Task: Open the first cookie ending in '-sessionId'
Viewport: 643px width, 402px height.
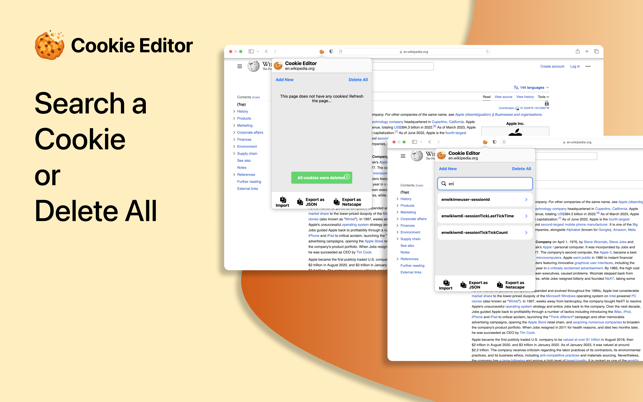Action: point(485,200)
